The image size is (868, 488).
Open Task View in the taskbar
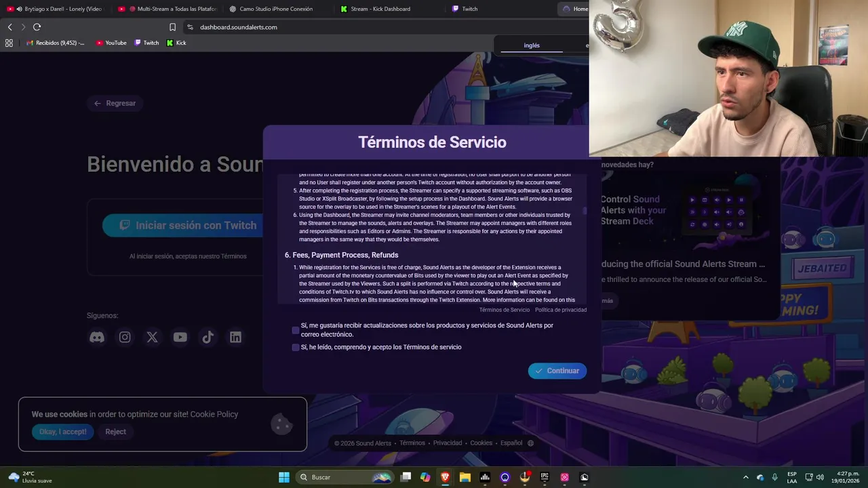coord(406,477)
